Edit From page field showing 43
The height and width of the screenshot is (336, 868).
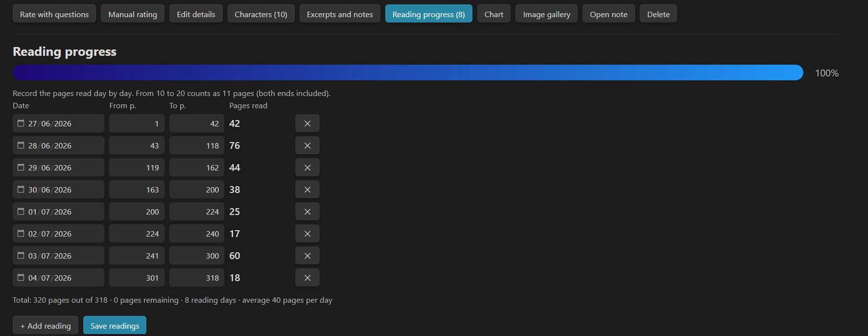pyautogui.click(x=137, y=145)
